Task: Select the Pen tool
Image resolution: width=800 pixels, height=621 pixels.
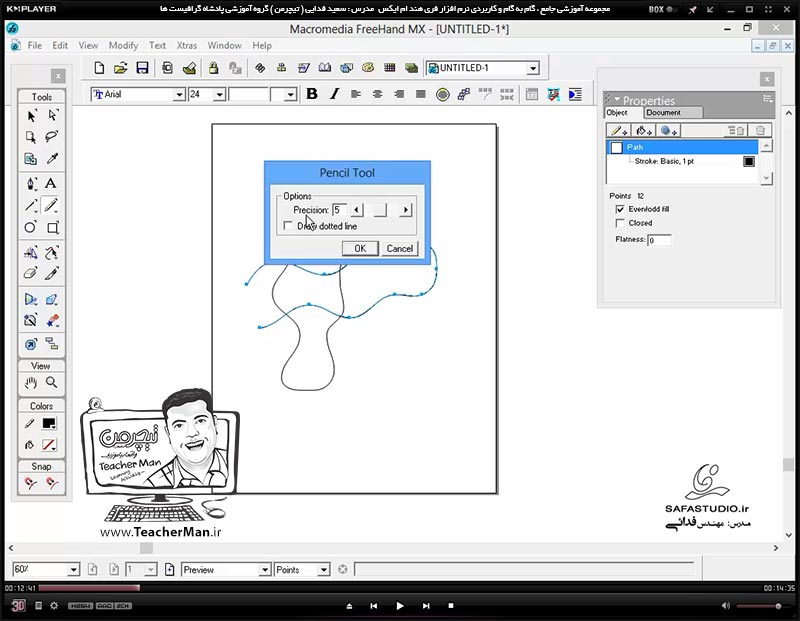Action: pyautogui.click(x=31, y=183)
